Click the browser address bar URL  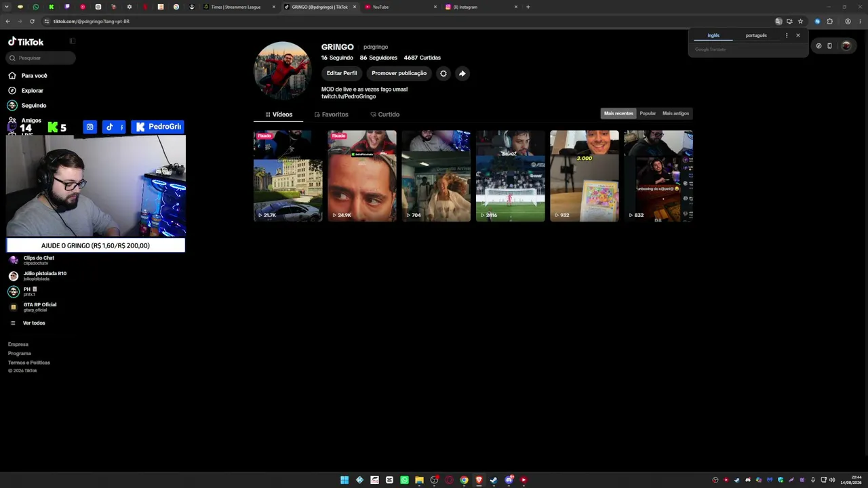tap(92, 21)
